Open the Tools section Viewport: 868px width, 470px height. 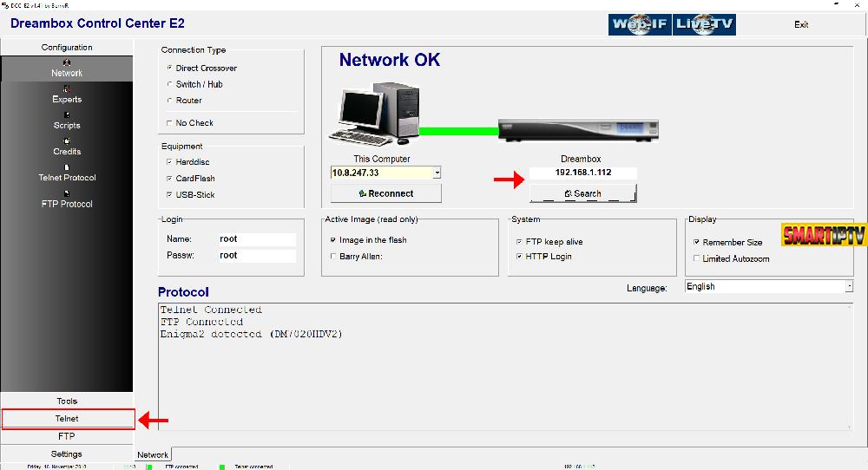[x=67, y=401]
